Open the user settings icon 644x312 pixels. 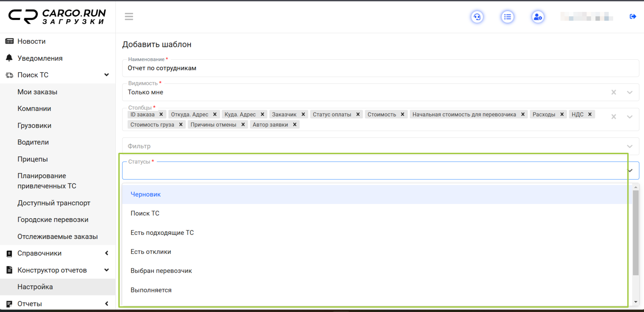[x=538, y=17]
